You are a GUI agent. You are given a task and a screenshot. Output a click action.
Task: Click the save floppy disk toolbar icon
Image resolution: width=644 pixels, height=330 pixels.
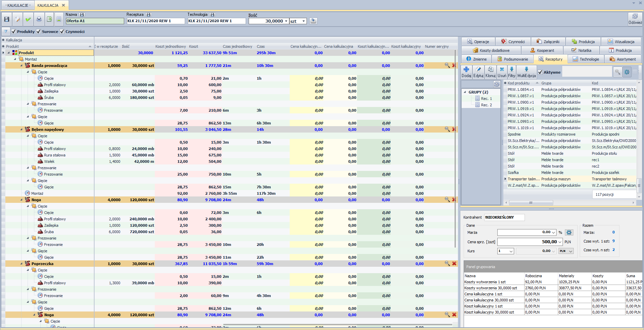pos(7,20)
